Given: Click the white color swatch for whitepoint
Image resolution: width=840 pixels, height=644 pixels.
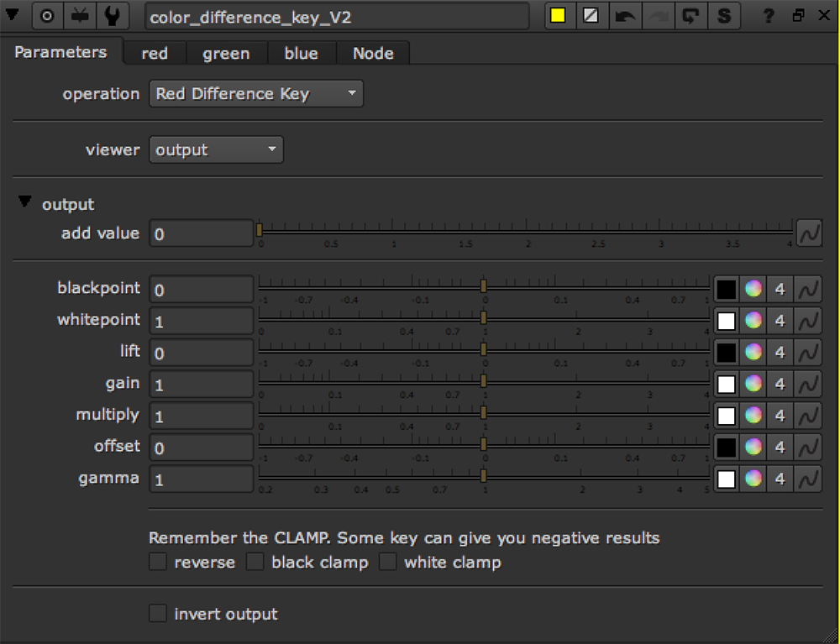Looking at the screenshot, I should coord(727,322).
